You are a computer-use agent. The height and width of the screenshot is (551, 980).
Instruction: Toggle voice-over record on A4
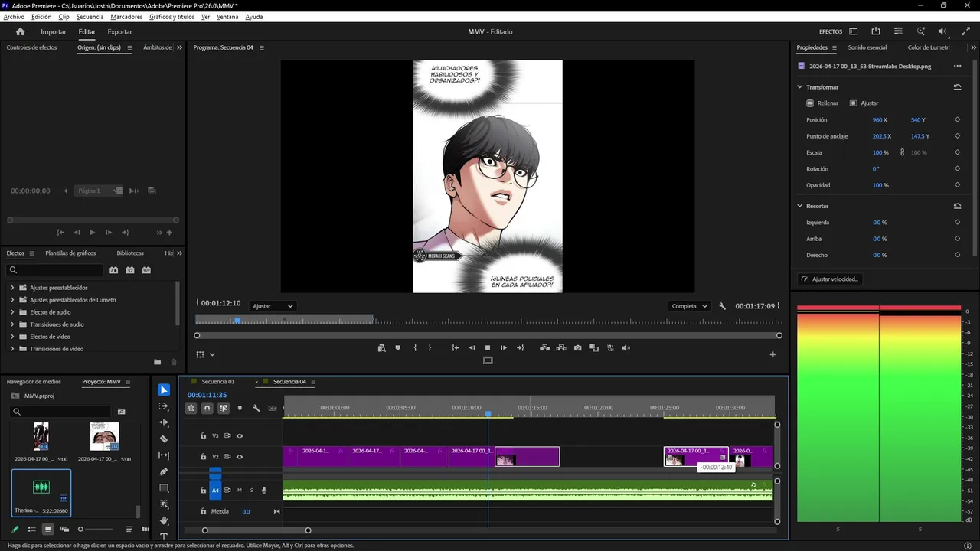click(264, 491)
